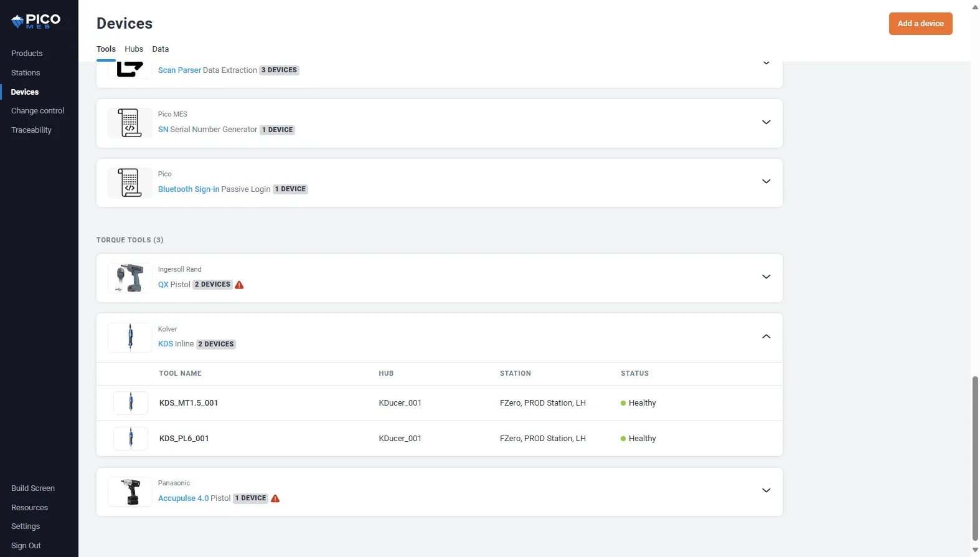Image resolution: width=980 pixels, height=557 pixels.
Task: Select tool name KDS_PL6_001
Action: coord(184,439)
